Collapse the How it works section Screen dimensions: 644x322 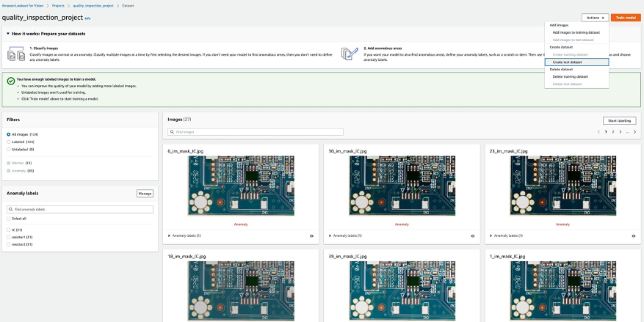(x=8, y=34)
